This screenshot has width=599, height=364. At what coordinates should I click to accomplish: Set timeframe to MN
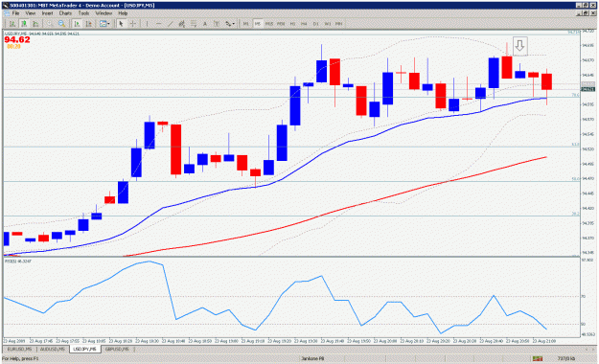tap(339, 24)
